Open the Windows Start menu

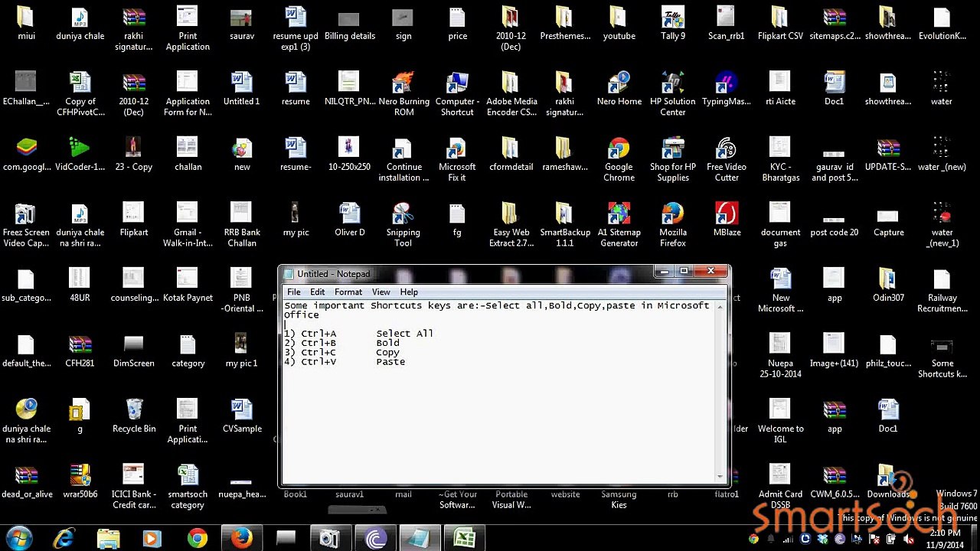coord(18,539)
